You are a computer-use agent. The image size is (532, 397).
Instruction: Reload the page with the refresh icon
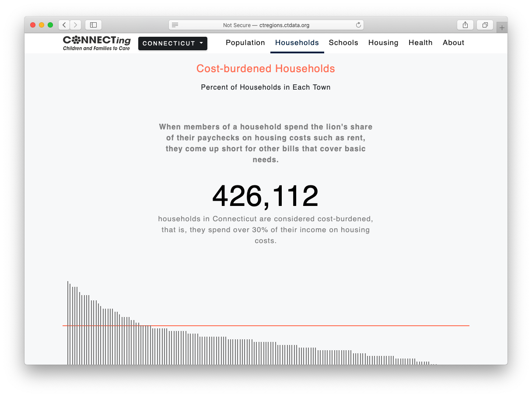pyautogui.click(x=358, y=25)
